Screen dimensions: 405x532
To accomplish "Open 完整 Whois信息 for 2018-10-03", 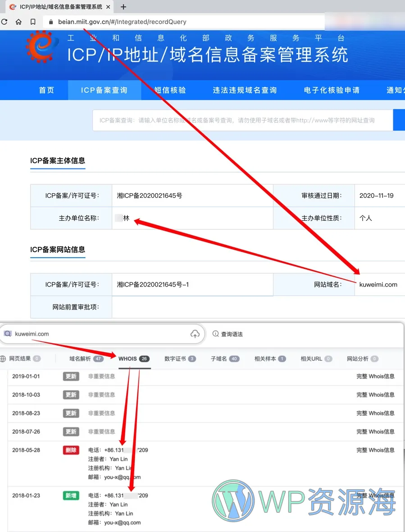I will 375,395.
